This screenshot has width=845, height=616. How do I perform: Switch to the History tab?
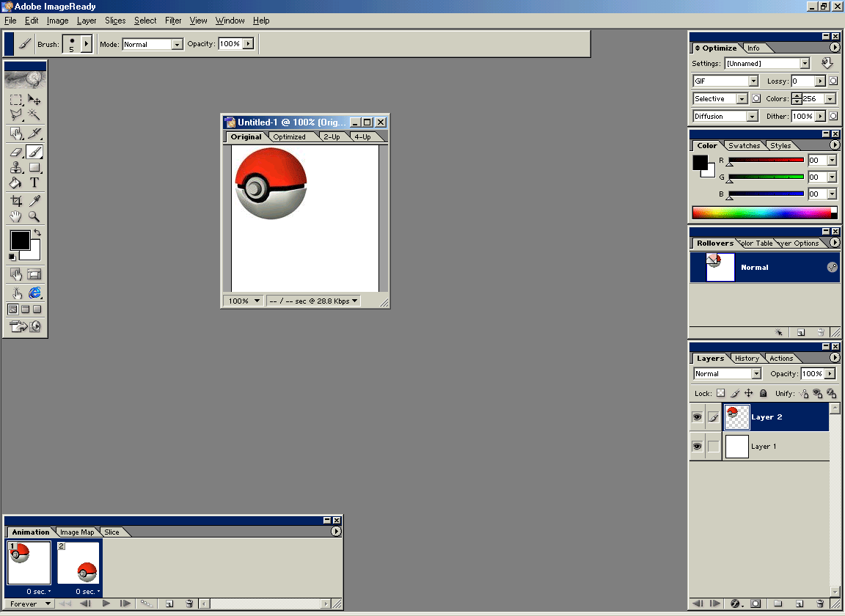point(747,359)
